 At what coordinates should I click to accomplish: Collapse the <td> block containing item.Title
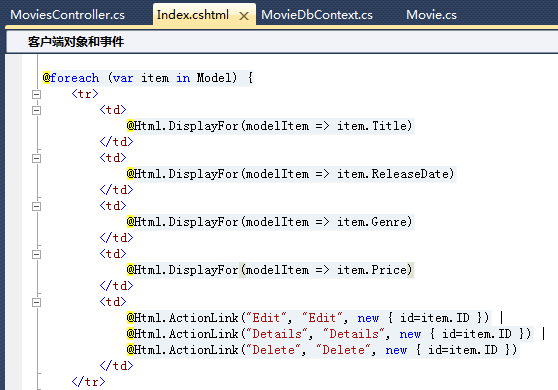(x=36, y=110)
